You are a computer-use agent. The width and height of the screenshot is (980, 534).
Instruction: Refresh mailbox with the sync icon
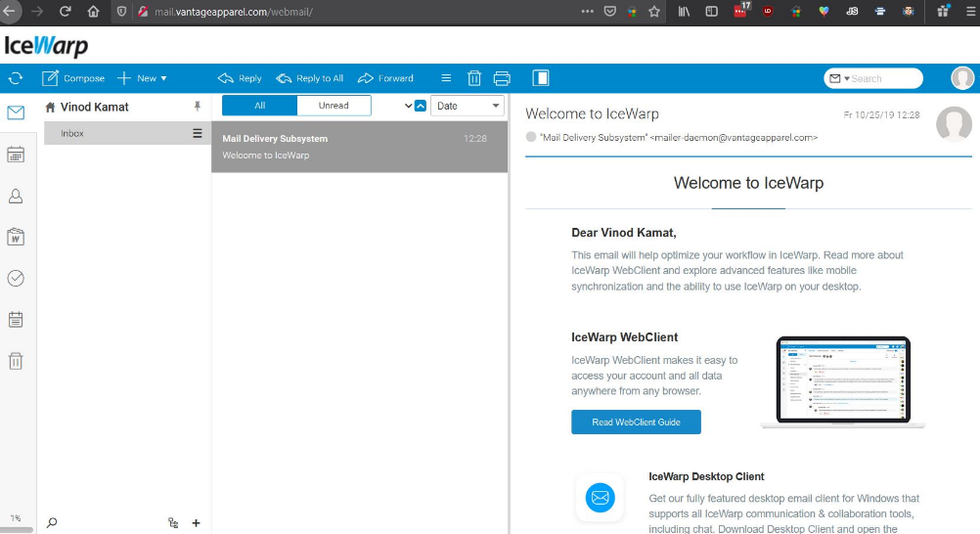tap(16, 78)
